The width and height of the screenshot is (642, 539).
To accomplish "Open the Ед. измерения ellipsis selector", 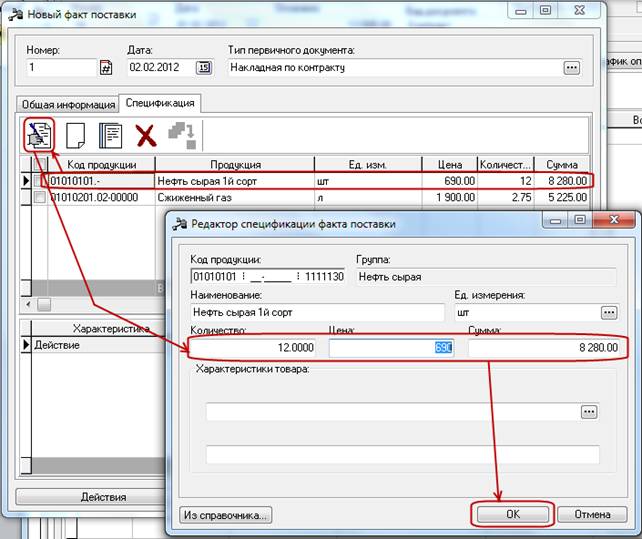I will (608, 312).
